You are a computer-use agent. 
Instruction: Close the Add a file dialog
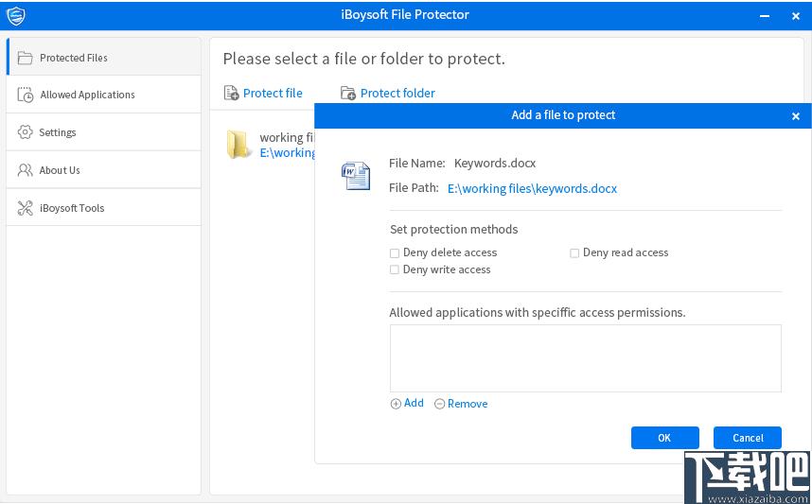click(x=796, y=116)
